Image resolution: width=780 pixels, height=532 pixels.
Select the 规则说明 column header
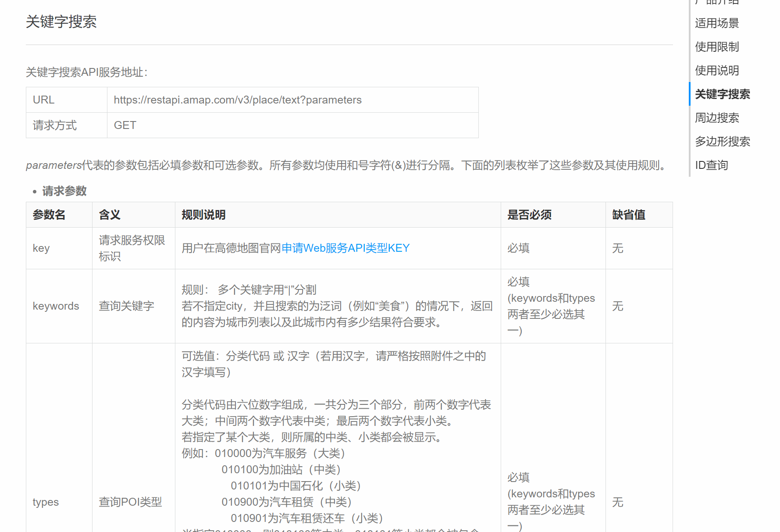338,215
